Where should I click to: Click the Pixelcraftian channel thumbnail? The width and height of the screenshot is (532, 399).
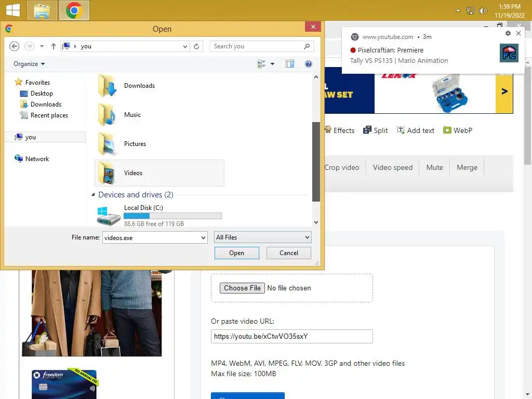pos(509,54)
